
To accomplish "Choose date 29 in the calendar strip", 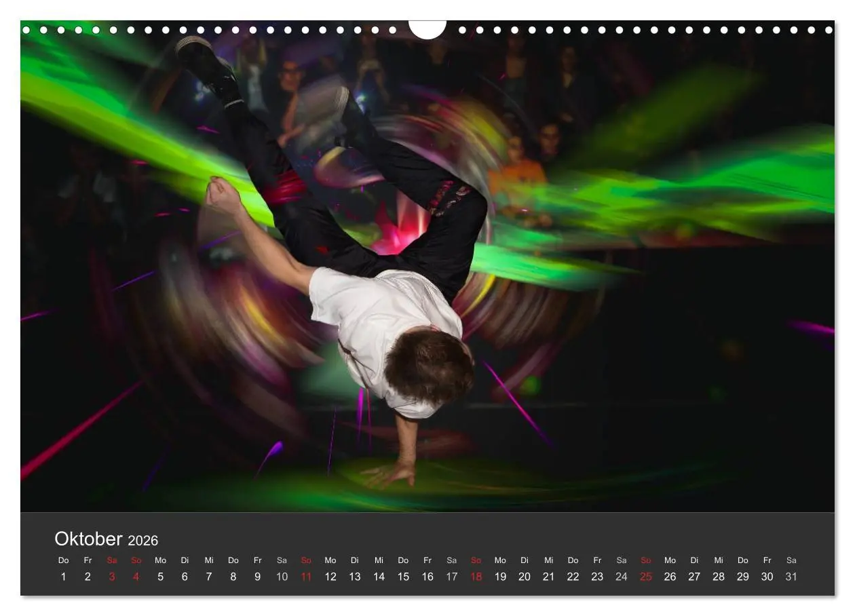I will tap(743, 577).
